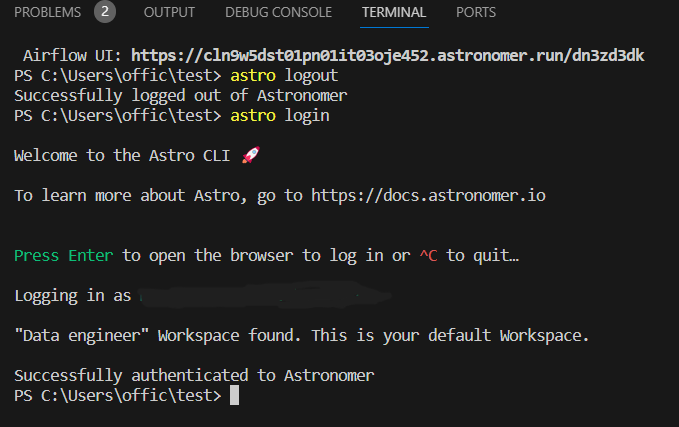The height and width of the screenshot is (427, 679).
Task: Click the terminal cursor at the last prompt
Action: coord(234,395)
